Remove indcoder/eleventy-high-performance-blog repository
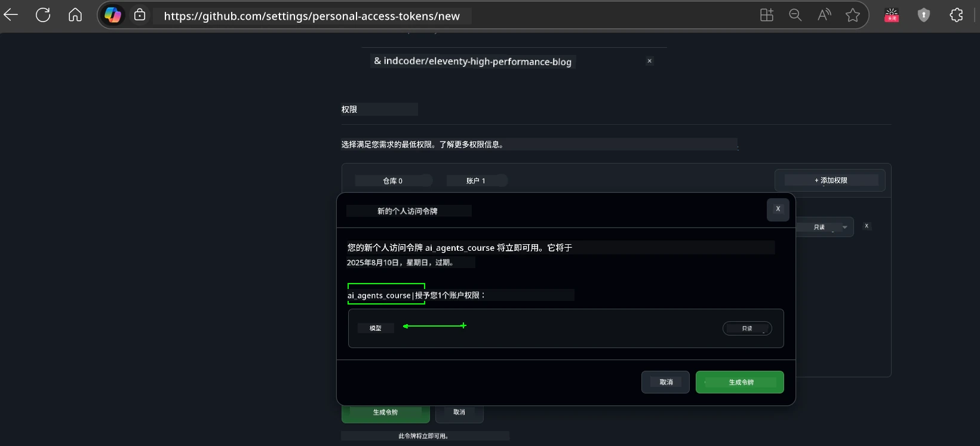Viewport: 980px width, 446px height. pos(650,61)
